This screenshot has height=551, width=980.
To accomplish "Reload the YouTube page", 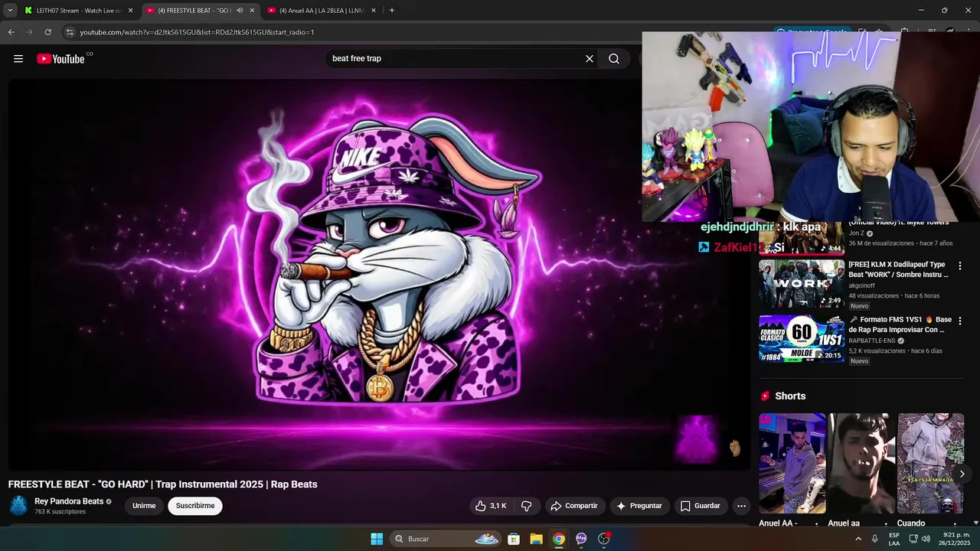I will click(47, 32).
